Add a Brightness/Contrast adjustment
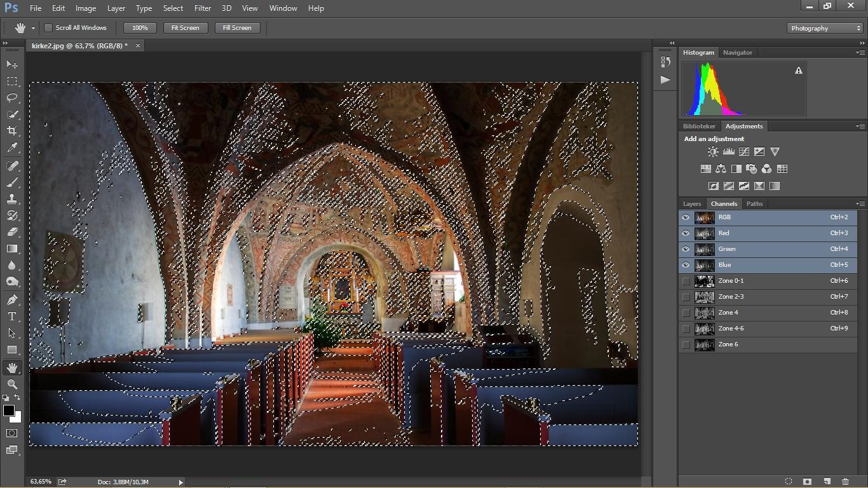The image size is (868, 488). (713, 152)
